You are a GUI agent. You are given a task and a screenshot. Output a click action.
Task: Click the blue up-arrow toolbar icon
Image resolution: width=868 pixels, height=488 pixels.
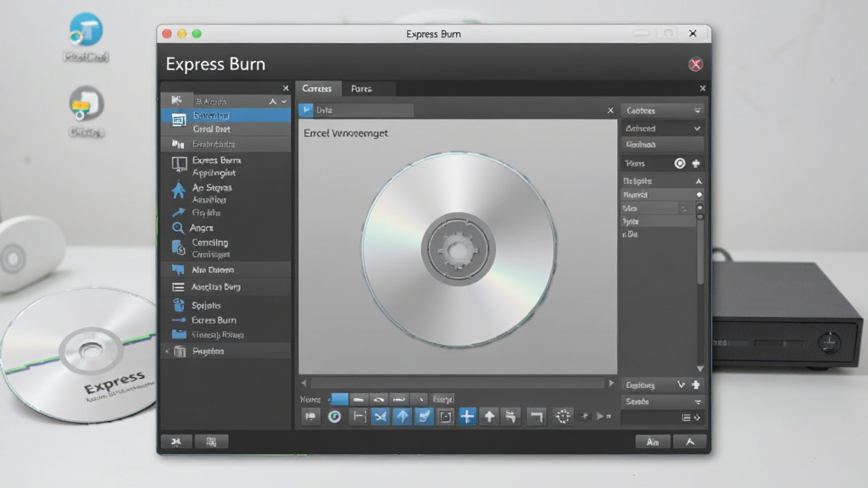point(403,417)
